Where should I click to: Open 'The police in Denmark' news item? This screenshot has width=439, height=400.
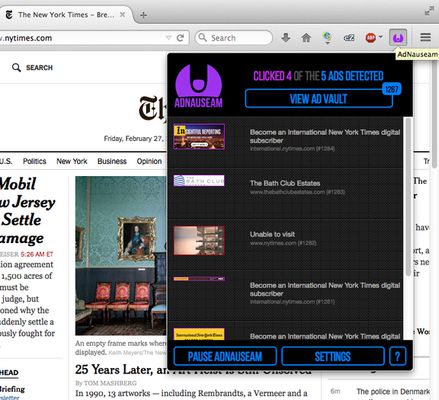(393, 391)
